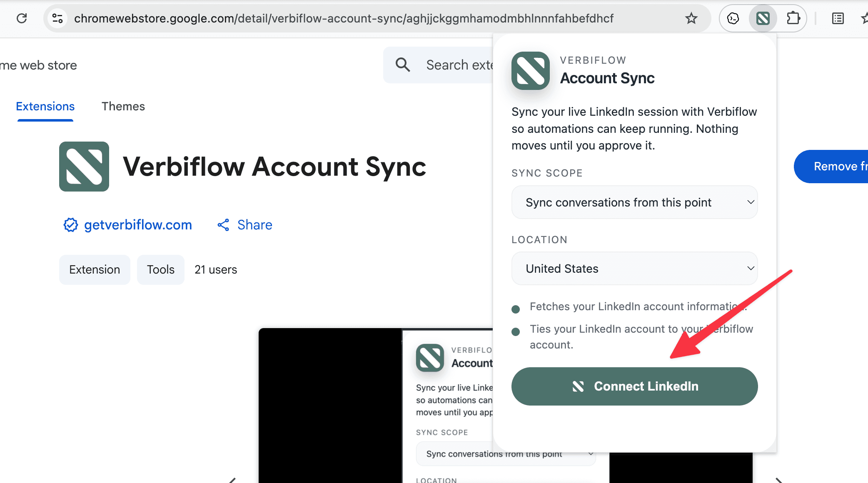The image size is (868, 483).
Task: Click the 'LOCATION' label in popup
Action: [x=539, y=240]
